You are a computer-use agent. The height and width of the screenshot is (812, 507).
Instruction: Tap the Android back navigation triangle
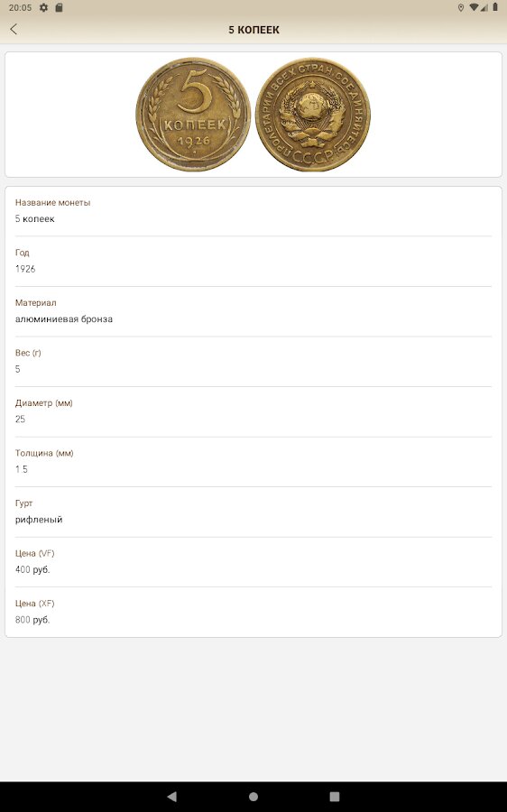click(x=172, y=796)
